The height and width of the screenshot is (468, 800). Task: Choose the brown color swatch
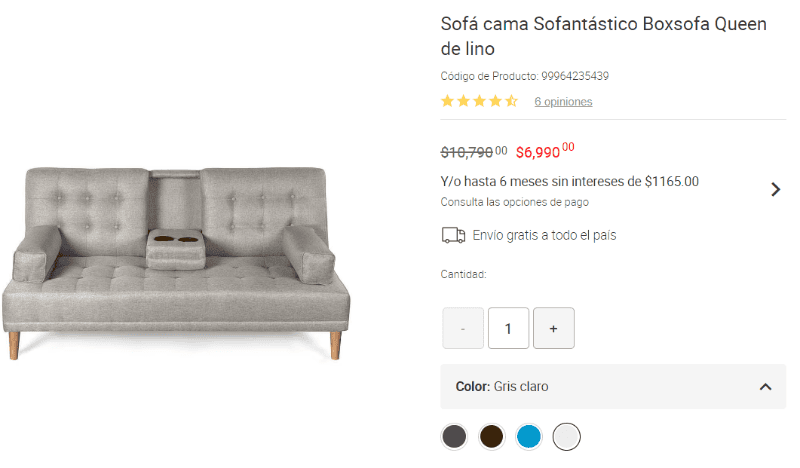[492, 437]
